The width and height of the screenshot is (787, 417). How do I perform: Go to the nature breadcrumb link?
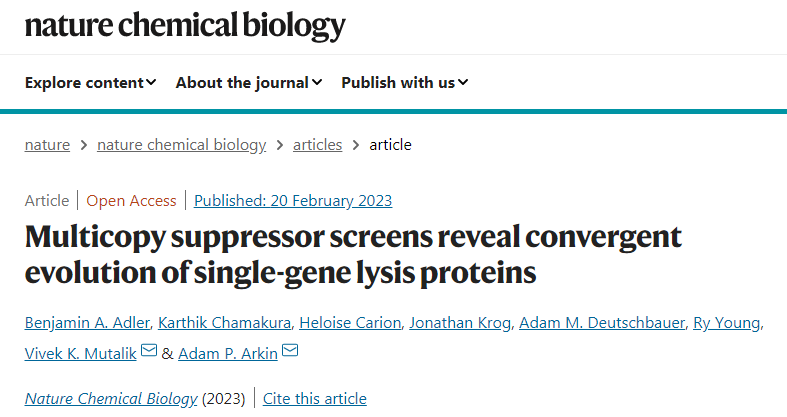tap(47, 145)
